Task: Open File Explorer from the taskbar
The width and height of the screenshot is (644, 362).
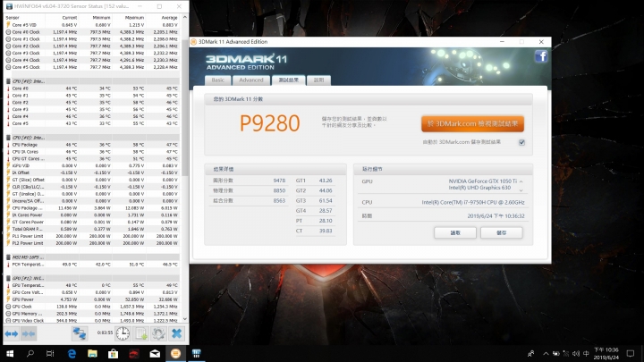Action: [92, 354]
